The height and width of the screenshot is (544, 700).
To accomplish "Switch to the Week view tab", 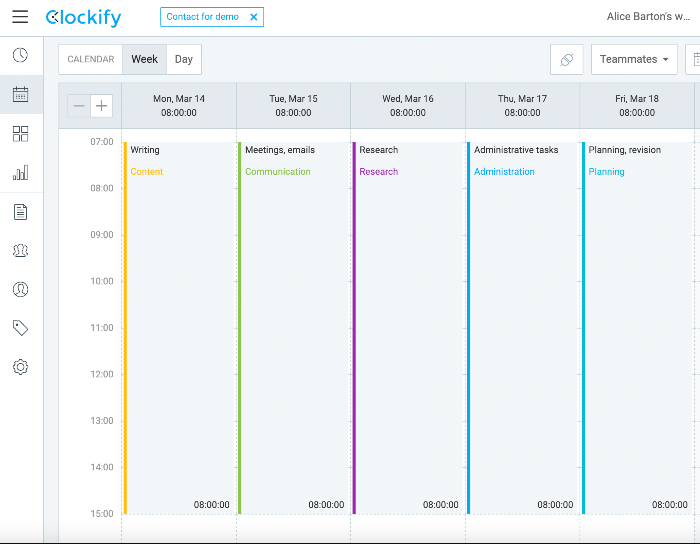I will point(144,59).
